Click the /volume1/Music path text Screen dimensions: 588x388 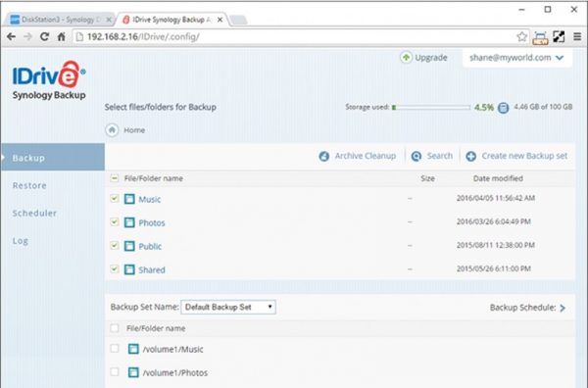(x=172, y=350)
